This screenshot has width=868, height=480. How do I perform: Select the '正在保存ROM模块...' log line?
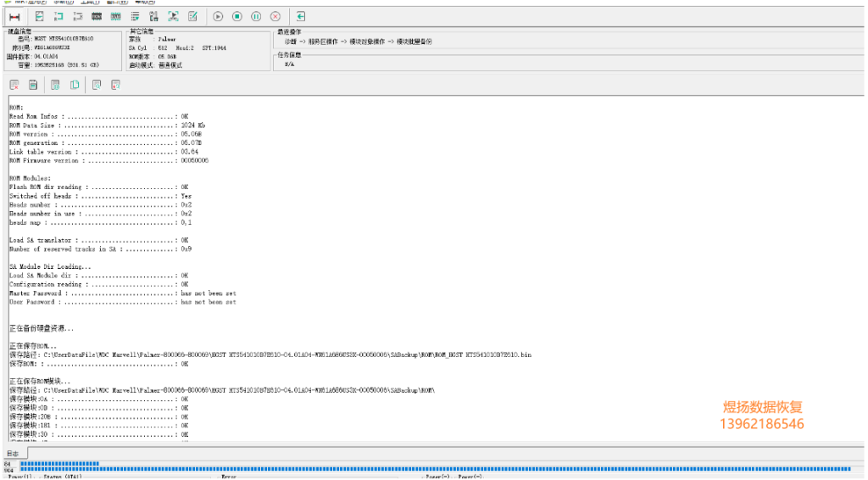pyautogui.click(x=40, y=382)
